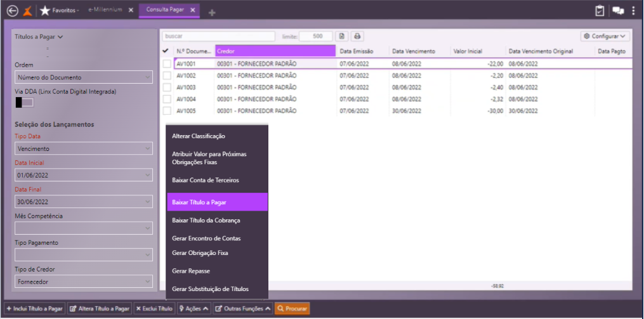Click the Procurar button
This screenshot has width=644, height=319.
click(292, 308)
